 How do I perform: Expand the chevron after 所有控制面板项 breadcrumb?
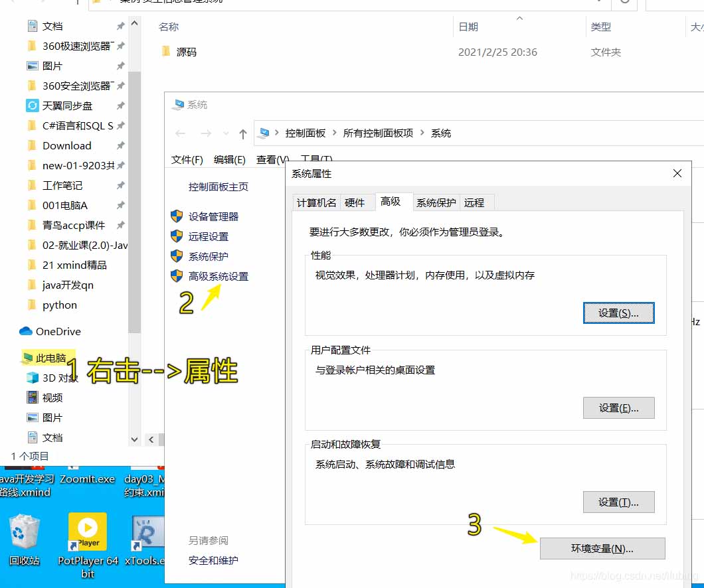[422, 133]
